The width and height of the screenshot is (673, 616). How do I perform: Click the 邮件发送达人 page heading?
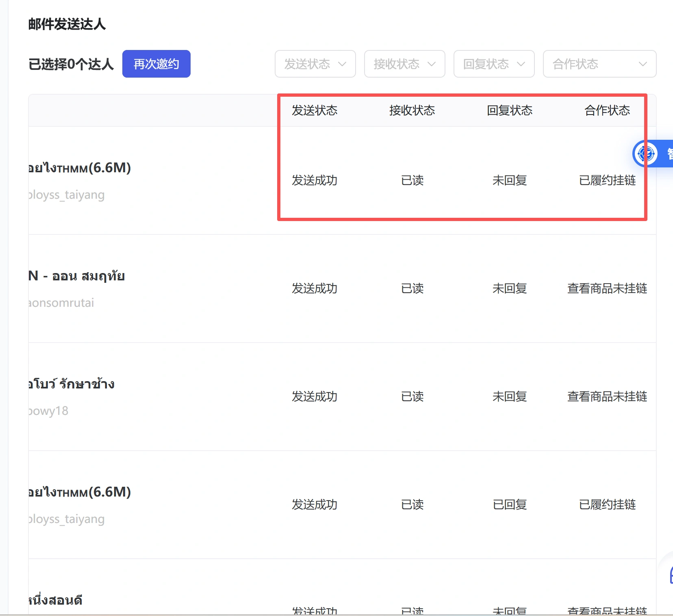click(67, 24)
